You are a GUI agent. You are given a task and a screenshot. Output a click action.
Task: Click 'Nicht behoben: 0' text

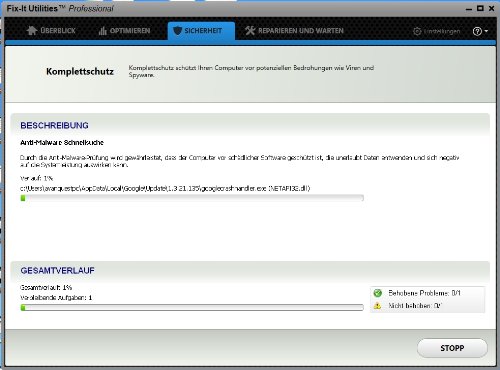[x=415, y=305]
